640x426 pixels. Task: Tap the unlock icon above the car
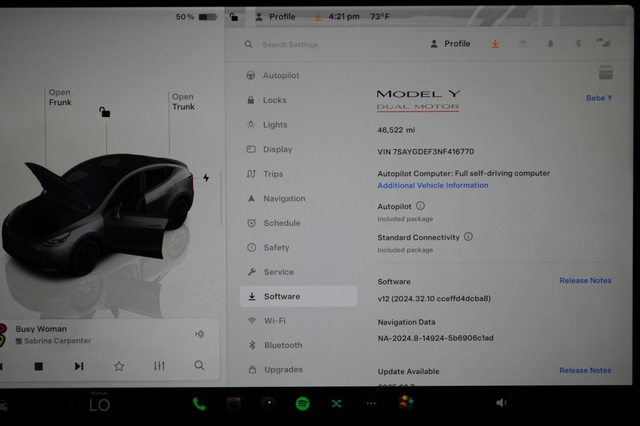104,112
